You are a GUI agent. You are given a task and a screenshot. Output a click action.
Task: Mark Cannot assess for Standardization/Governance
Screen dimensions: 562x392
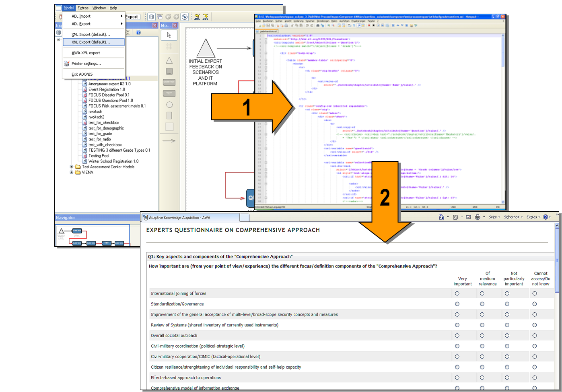pyautogui.click(x=534, y=304)
